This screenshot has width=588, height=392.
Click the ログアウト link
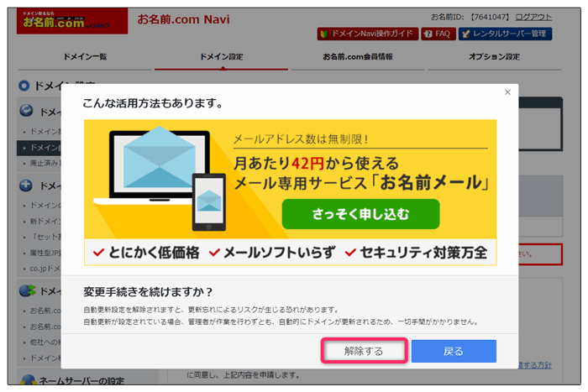coord(533,18)
